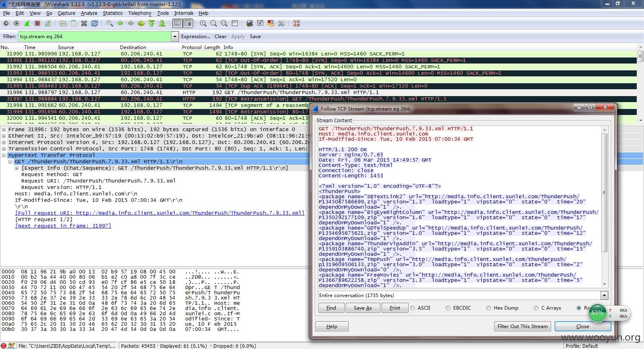The height and width of the screenshot is (349, 644).
Task: Edit display filters icon
Action: 260,24
